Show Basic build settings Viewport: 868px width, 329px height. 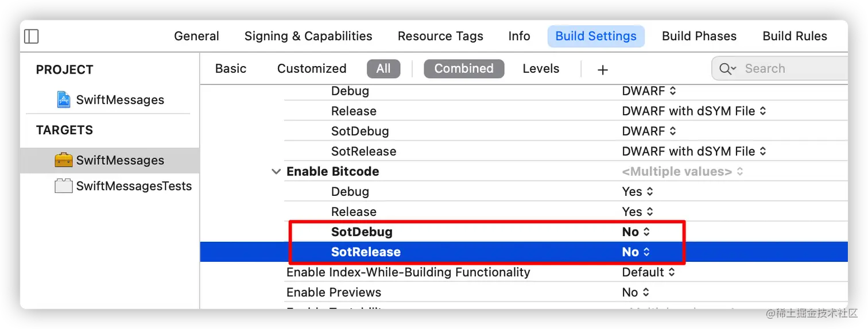[x=231, y=69]
